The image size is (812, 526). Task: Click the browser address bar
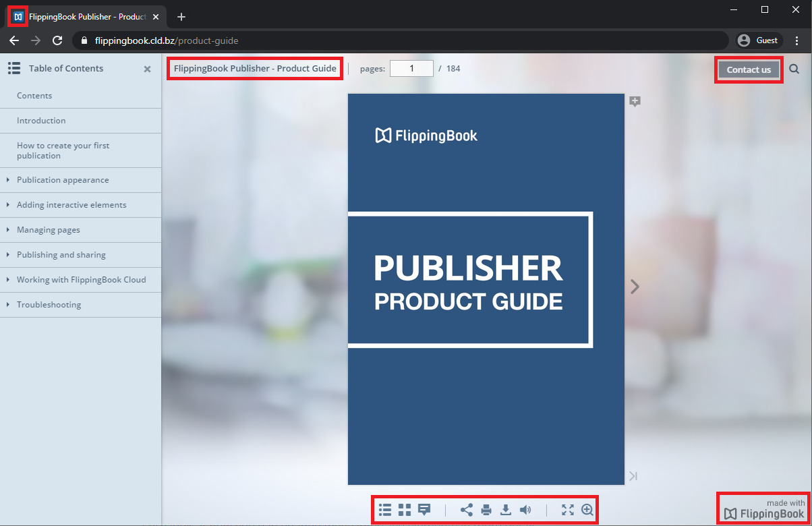[x=400, y=40]
